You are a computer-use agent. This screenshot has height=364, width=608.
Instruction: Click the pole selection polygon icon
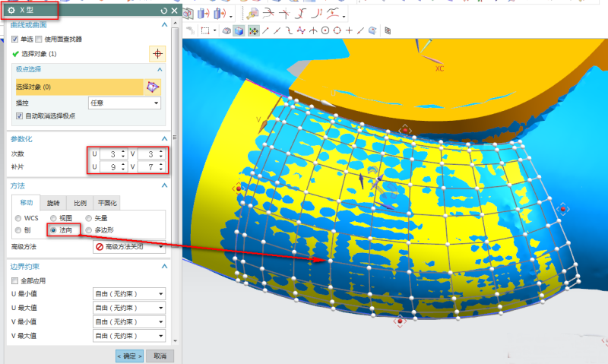pos(154,87)
